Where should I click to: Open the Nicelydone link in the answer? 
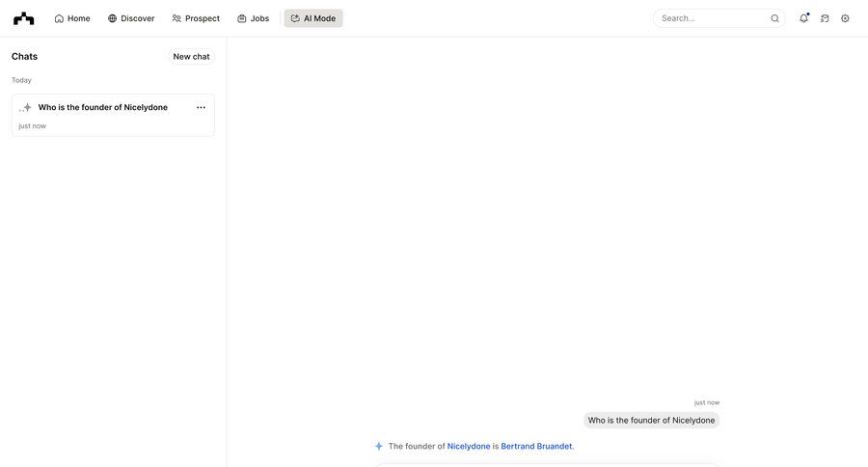pos(469,446)
